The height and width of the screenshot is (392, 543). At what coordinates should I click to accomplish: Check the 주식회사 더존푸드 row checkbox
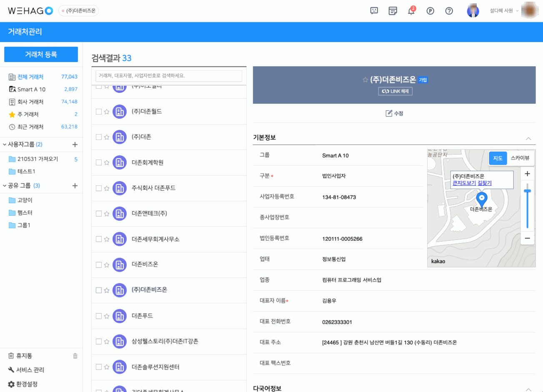pyautogui.click(x=99, y=188)
